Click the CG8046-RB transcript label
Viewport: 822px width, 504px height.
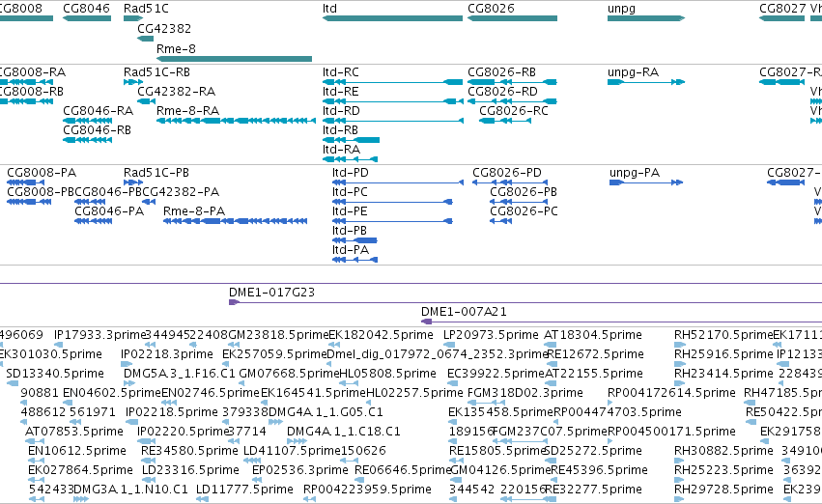[97, 130]
